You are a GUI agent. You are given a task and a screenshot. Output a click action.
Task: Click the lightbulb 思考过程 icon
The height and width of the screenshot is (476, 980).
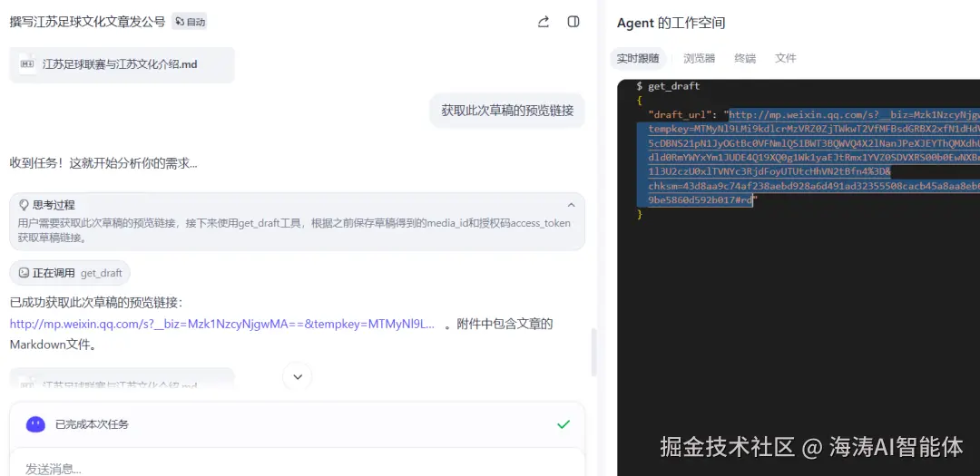24,205
